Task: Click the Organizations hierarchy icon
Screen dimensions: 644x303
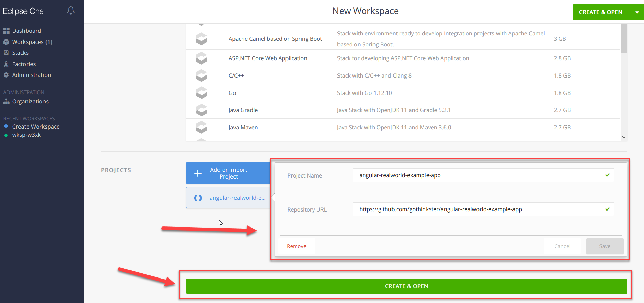Action: click(x=6, y=101)
